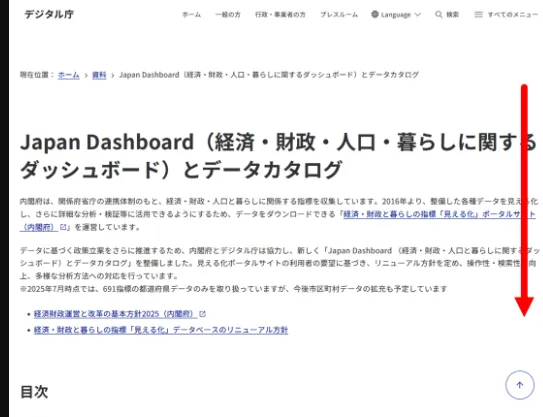
Task: Click external link icon after 基本方針2025（内閣府）
Action: [203, 314]
